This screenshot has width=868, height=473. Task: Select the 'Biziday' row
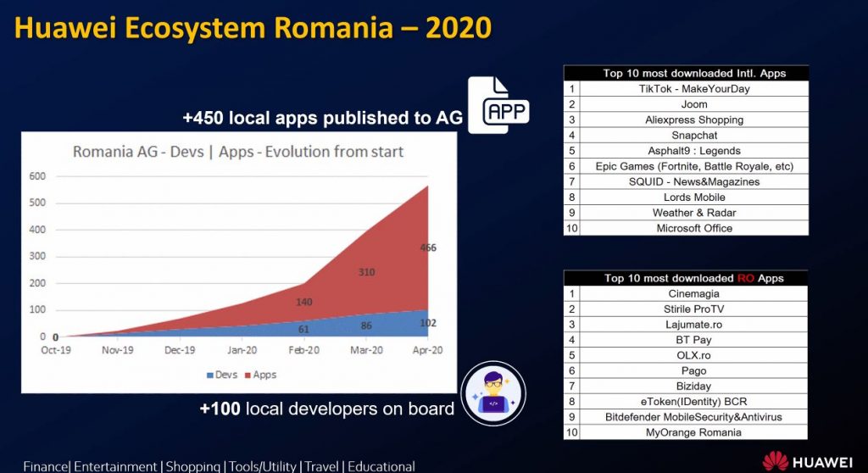coord(685,386)
